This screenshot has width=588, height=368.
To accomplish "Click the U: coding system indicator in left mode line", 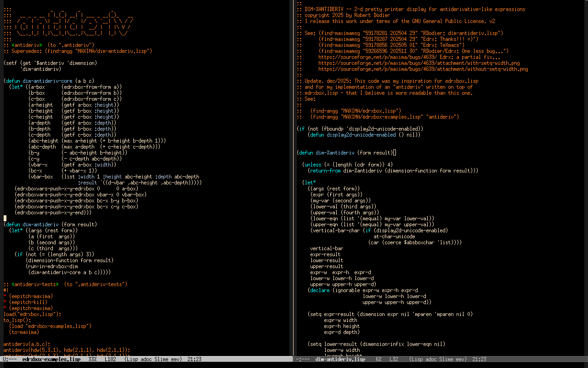I will coord(6,359).
